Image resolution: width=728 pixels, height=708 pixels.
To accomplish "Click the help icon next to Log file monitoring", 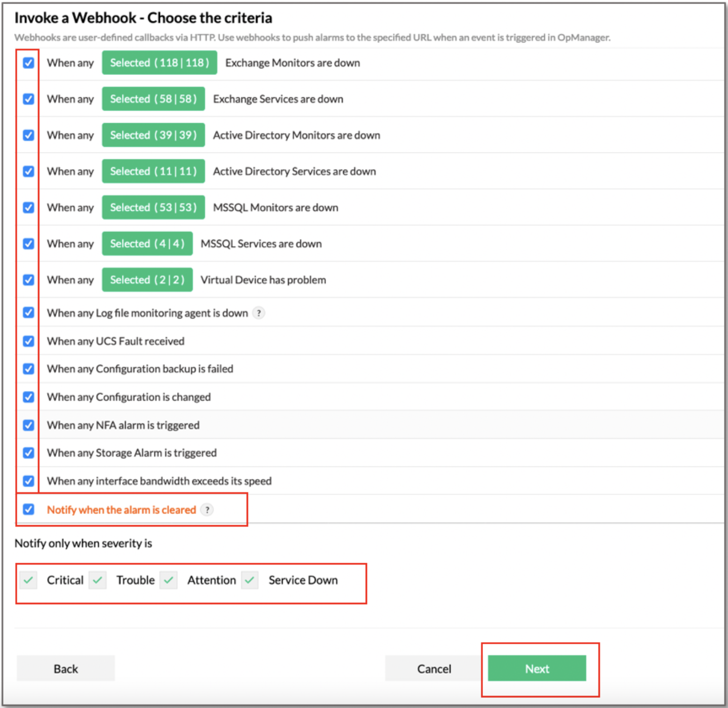I will (259, 313).
